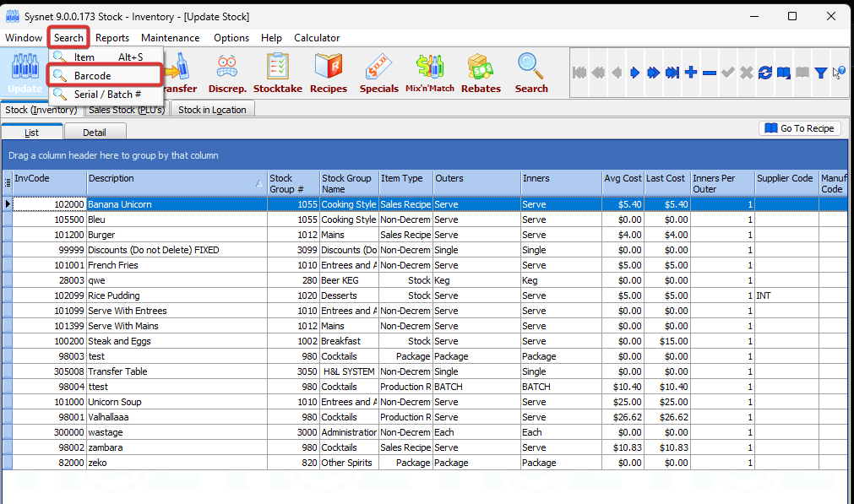Screen dimensions: 854x504
Task: Refresh the stock data
Action: [765, 73]
